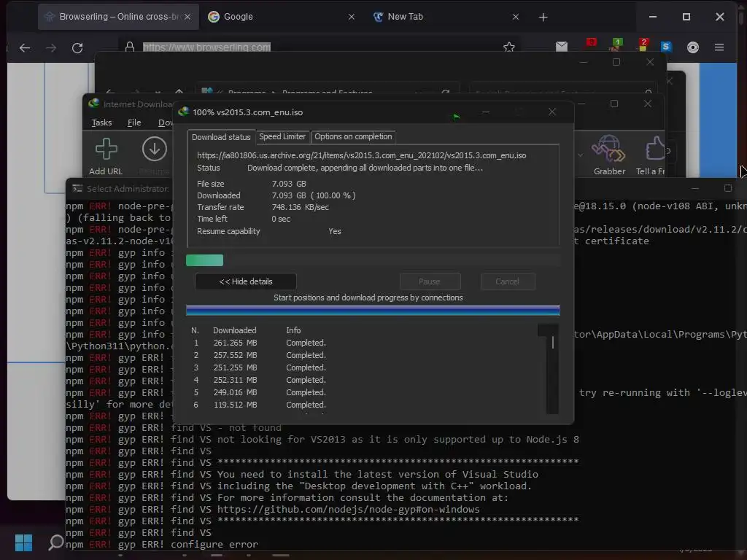Switch to the Speed Limiter tab

coord(282,136)
